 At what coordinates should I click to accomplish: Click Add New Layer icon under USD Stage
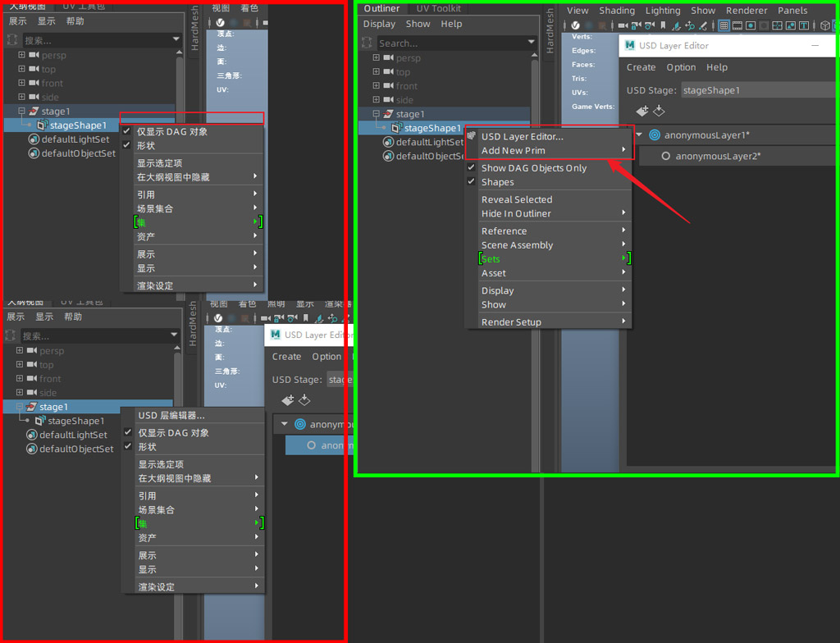(x=641, y=111)
